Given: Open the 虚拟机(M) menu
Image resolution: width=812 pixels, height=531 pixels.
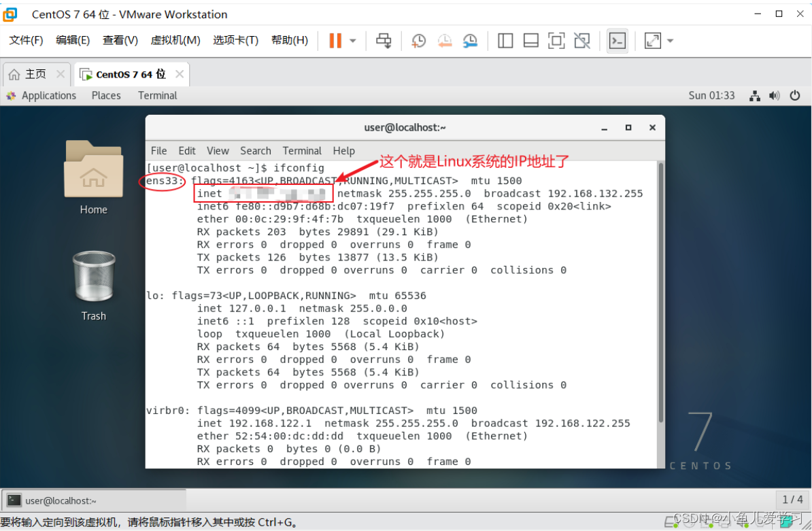Looking at the screenshot, I should point(175,40).
